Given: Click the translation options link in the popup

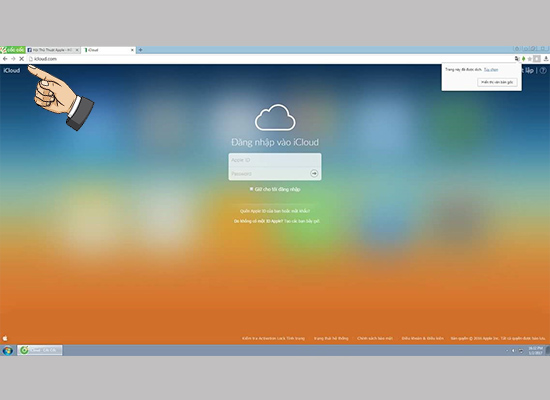Looking at the screenshot, I should [x=491, y=69].
